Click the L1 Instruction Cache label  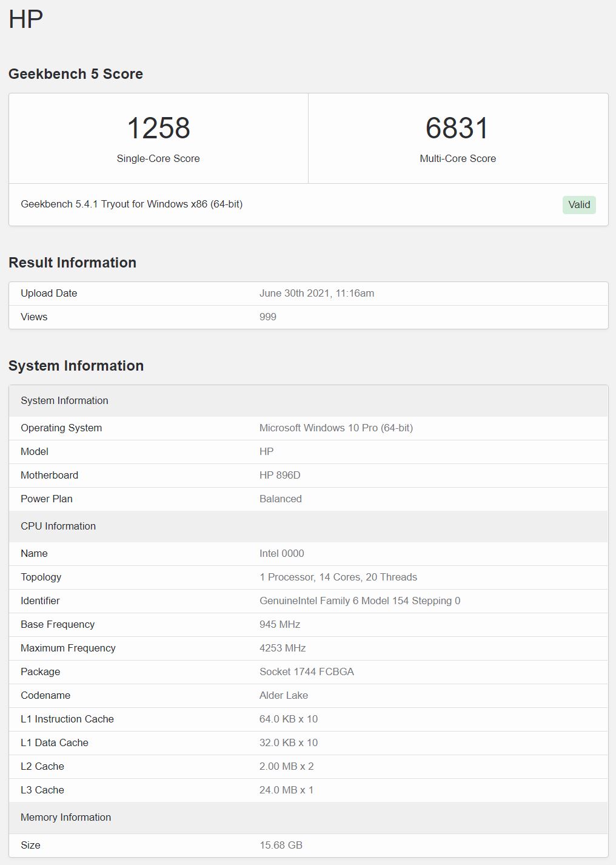pyautogui.click(x=67, y=719)
